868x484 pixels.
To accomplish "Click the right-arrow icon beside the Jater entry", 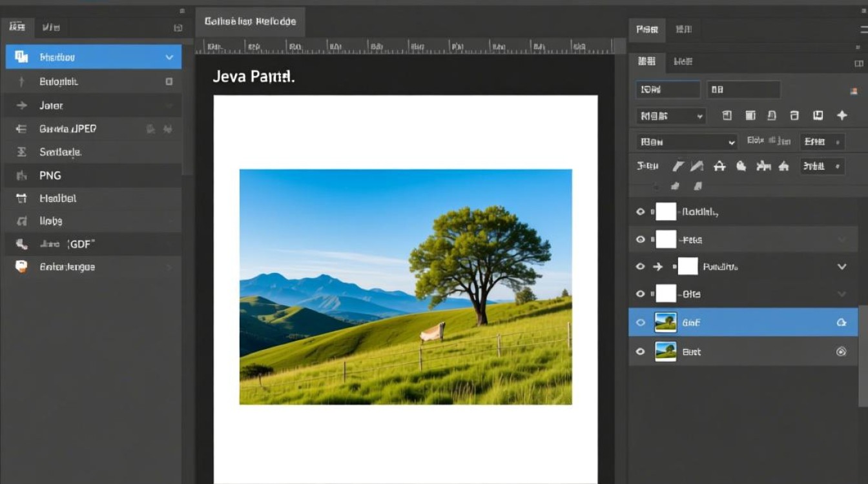I will pos(21,105).
